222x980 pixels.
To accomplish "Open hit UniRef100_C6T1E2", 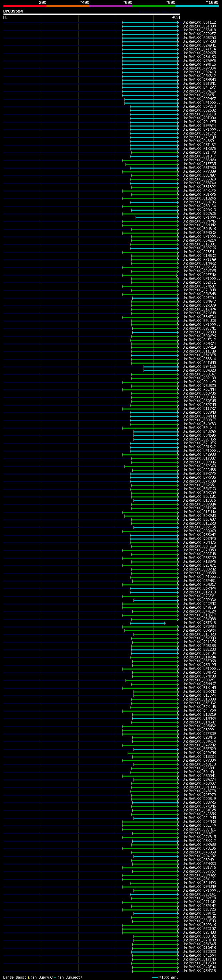I will (x=199, y=23).
